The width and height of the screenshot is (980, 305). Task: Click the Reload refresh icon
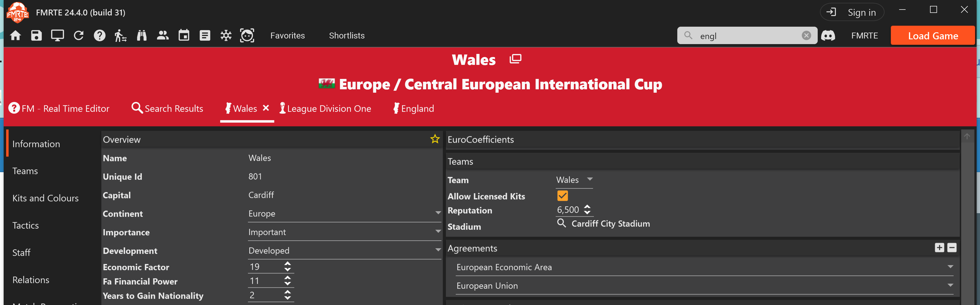pos(79,36)
